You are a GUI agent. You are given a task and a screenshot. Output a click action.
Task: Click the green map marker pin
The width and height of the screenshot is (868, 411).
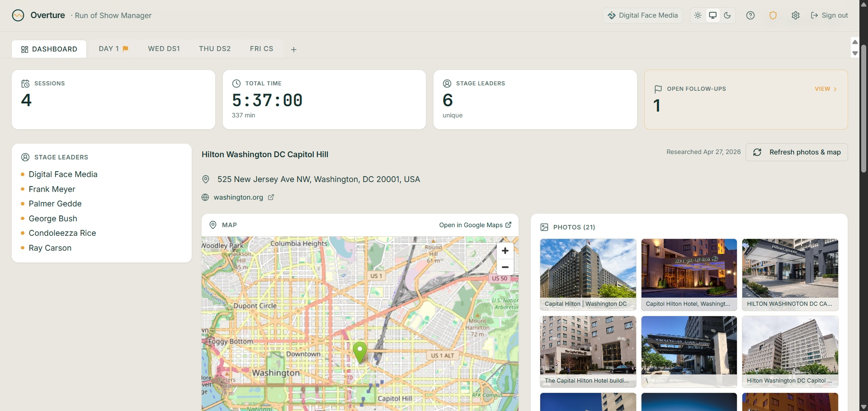coord(360,352)
